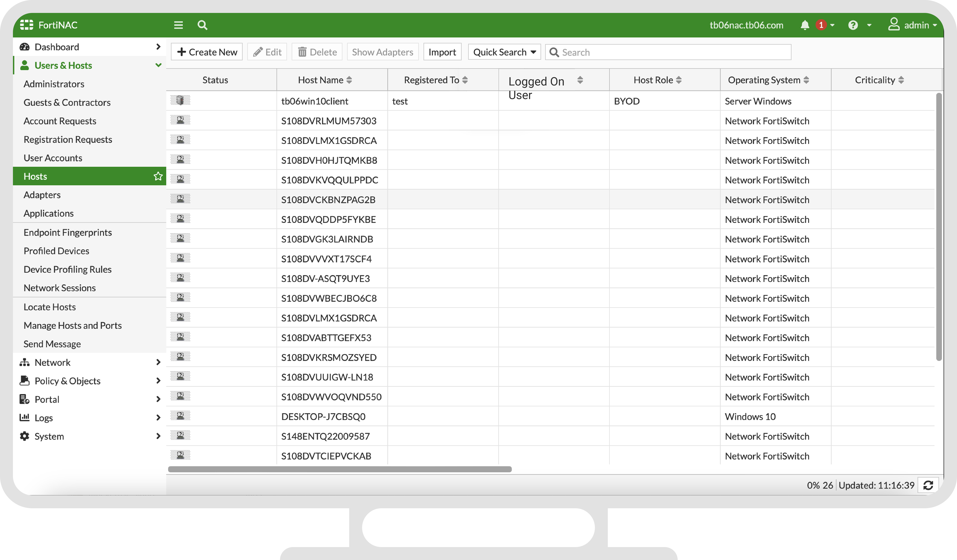Screen dimensions: 957x560
Task: Click status icon for tb06win10client host
Action: point(180,101)
